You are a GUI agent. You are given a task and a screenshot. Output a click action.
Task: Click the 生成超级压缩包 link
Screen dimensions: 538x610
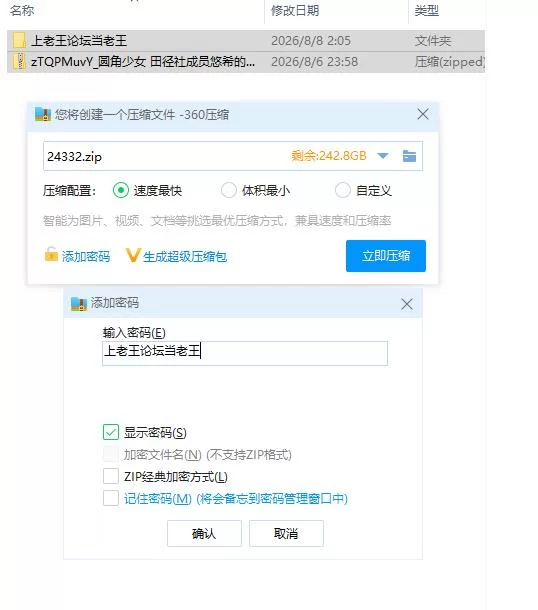tap(185, 256)
